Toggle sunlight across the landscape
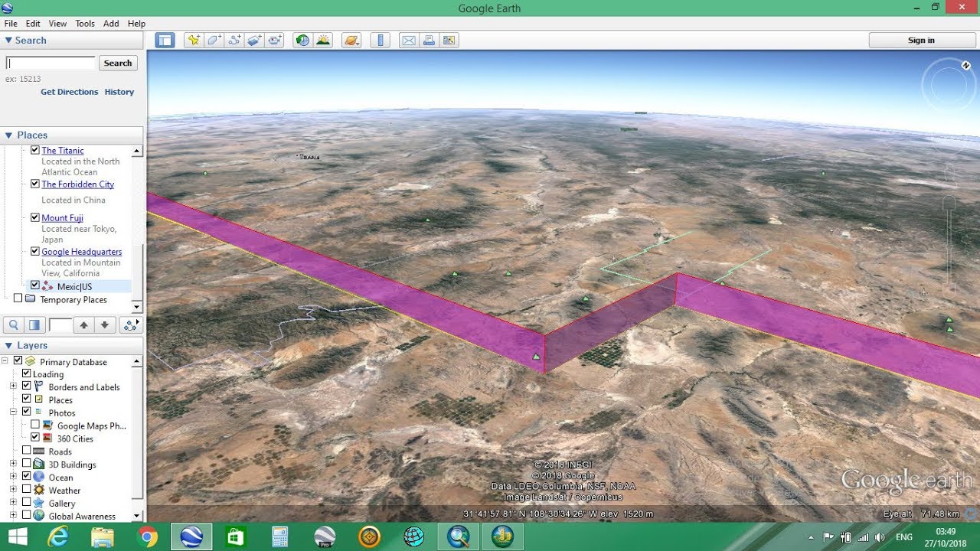 [323, 41]
